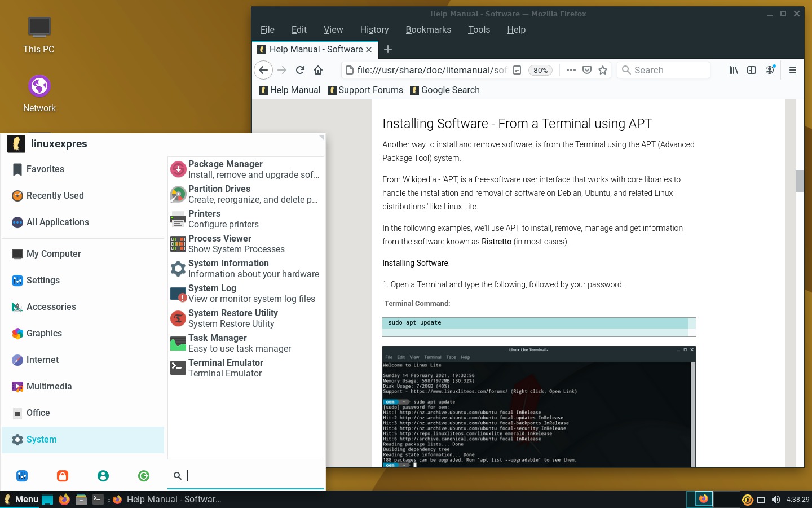Viewport: 812px width, 508px height.
Task: Open Package Manager from System menu
Action: [x=246, y=169]
